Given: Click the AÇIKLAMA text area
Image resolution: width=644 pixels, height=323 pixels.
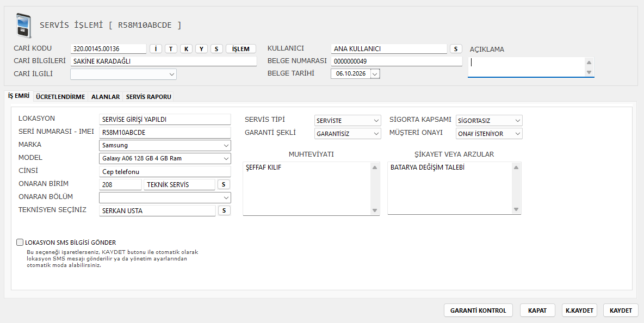Looking at the screenshot, I should tap(527, 67).
